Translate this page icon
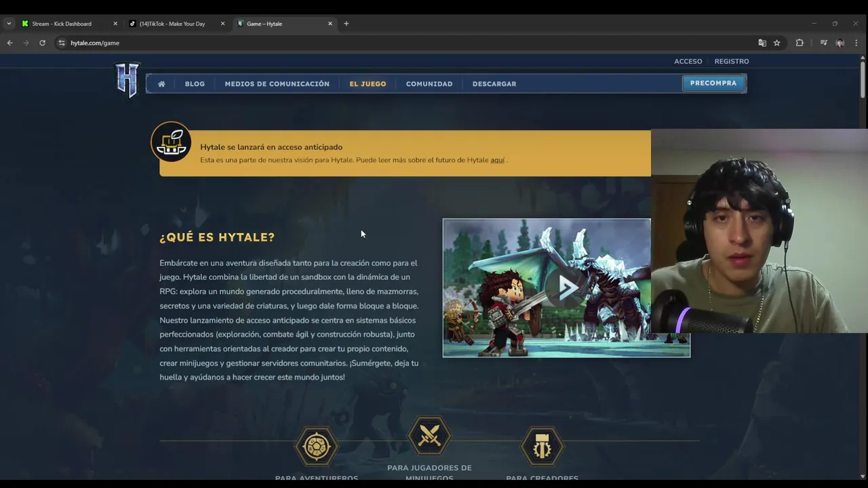Viewport: 868px width, 488px height. point(762,43)
